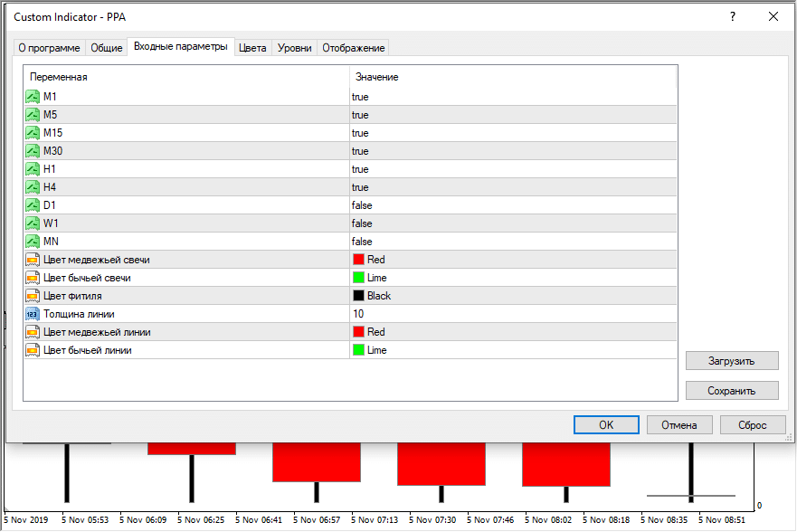797x532 pixels.
Task: Open the Цвет бычьей свечи Lime value dropdown
Action: [512, 278]
